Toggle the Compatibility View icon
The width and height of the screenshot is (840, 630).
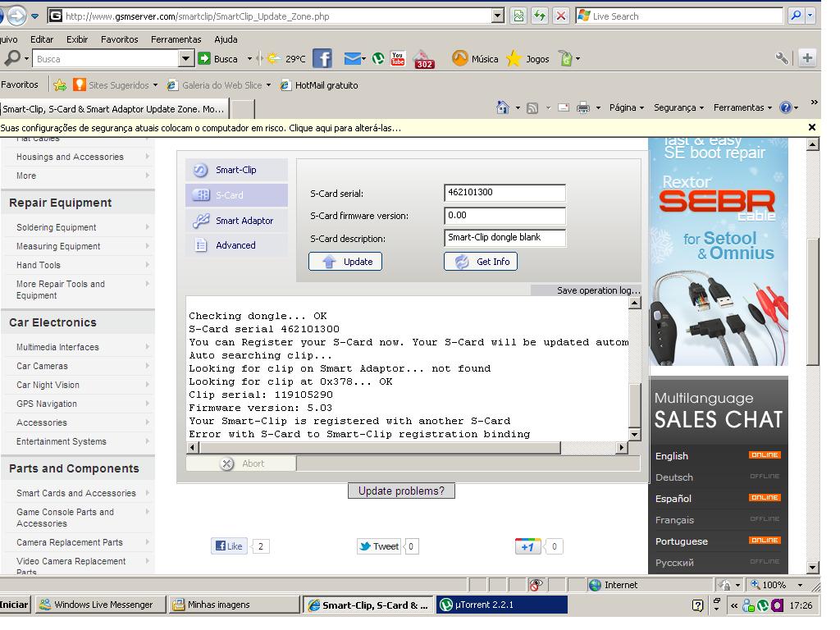518,16
